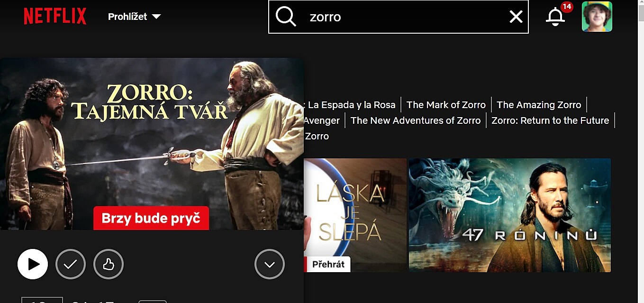The image size is (644, 303).
Task: Add the title to My List with the checkmark
Action: (71, 264)
